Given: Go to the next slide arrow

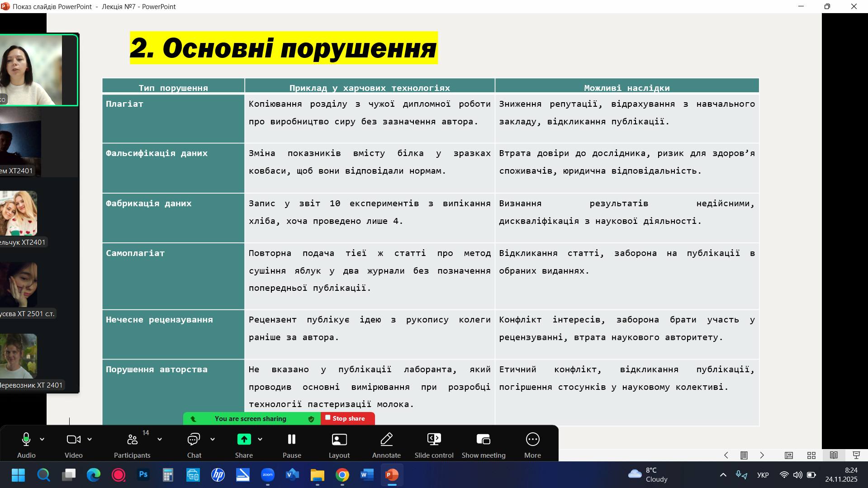Looking at the screenshot, I should pos(762,455).
